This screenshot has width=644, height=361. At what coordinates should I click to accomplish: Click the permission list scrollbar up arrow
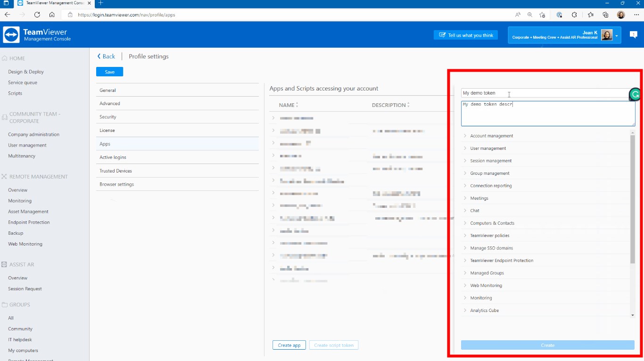pyautogui.click(x=633, y=132)
